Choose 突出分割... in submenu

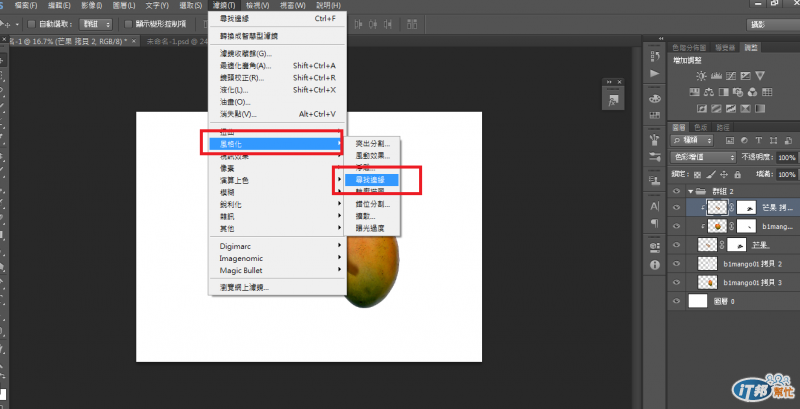click(x=372, y=144)
